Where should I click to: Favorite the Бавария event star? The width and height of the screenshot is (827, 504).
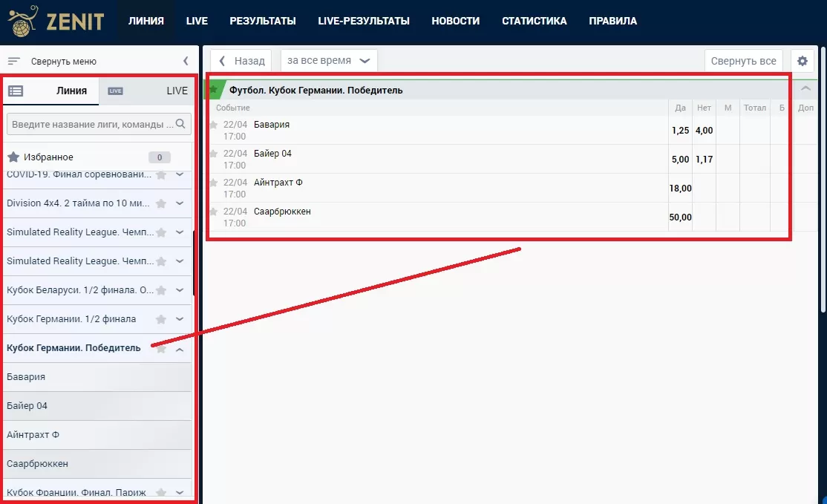pos(214,125)
